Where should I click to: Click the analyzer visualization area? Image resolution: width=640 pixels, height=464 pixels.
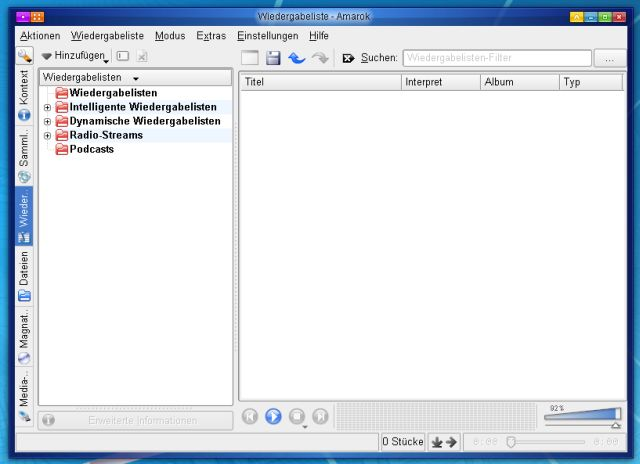click(436, 416)
